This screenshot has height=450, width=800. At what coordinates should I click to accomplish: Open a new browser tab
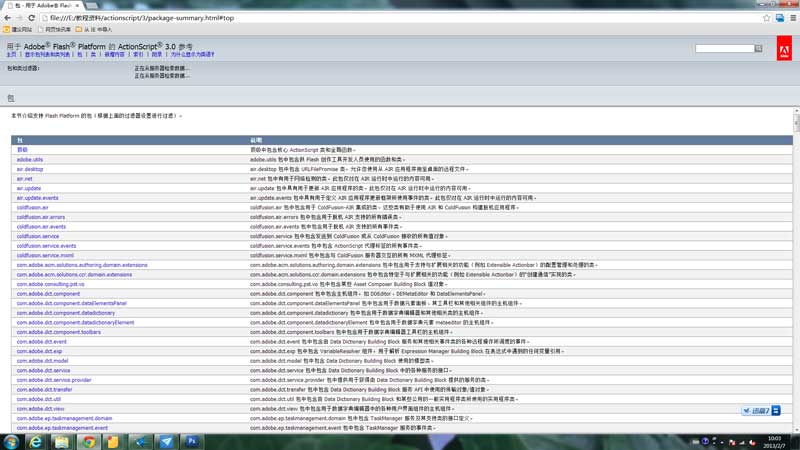pos(92,6)
